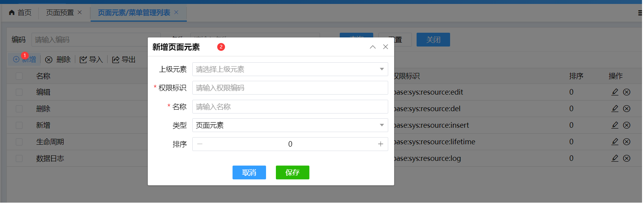Image resolution: width=644 pixels, height=205 pixels.
Task: Click the 操作 column header
Action: (x=616, y=76)
